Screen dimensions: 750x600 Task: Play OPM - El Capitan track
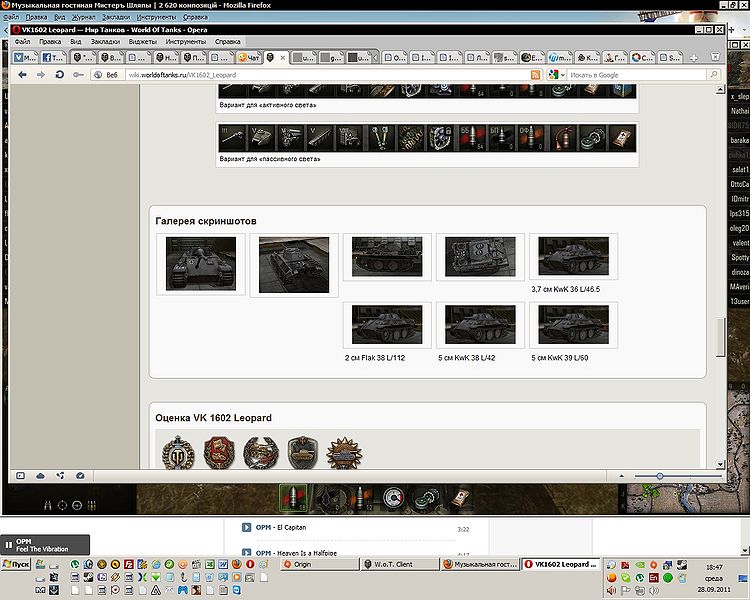click(x=246, y=527)
